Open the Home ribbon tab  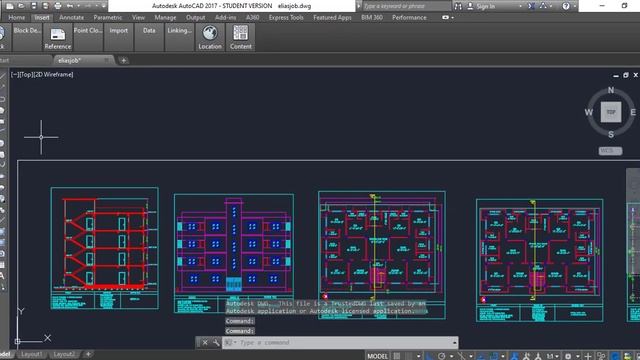[x=17, y=18]
